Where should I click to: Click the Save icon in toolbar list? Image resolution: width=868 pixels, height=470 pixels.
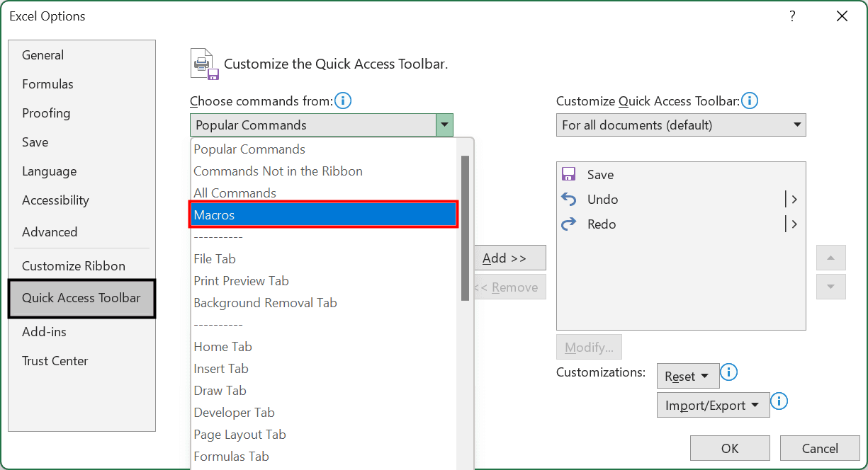568,174
